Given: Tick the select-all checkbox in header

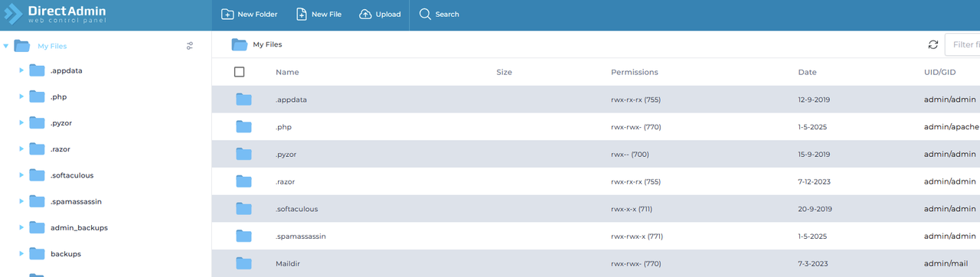Looking at the screenshot, I should [x=239, y=72].
